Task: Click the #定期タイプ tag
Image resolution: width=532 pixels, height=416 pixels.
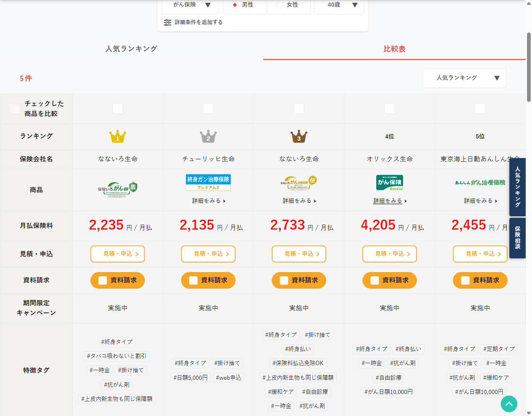Action: point(499,349)
